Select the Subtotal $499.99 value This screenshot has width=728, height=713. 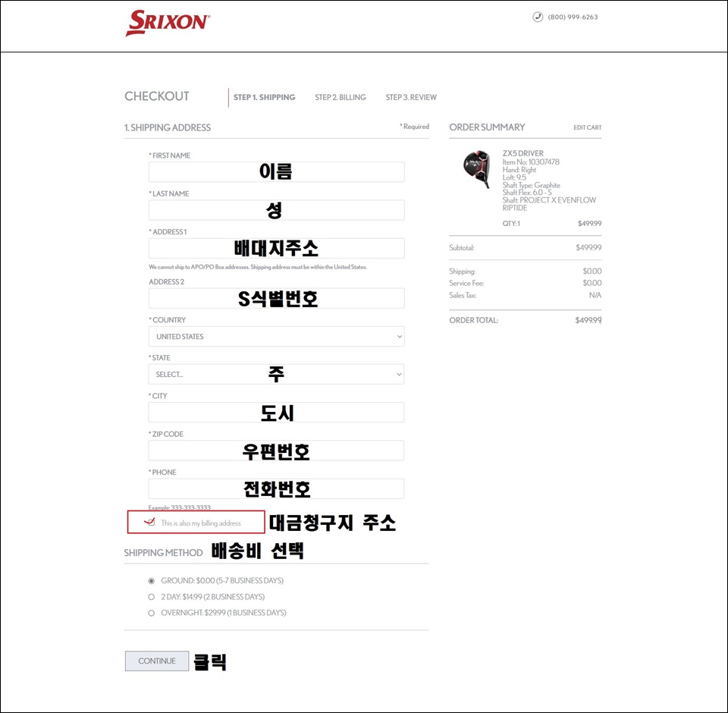tap(588, 247)
